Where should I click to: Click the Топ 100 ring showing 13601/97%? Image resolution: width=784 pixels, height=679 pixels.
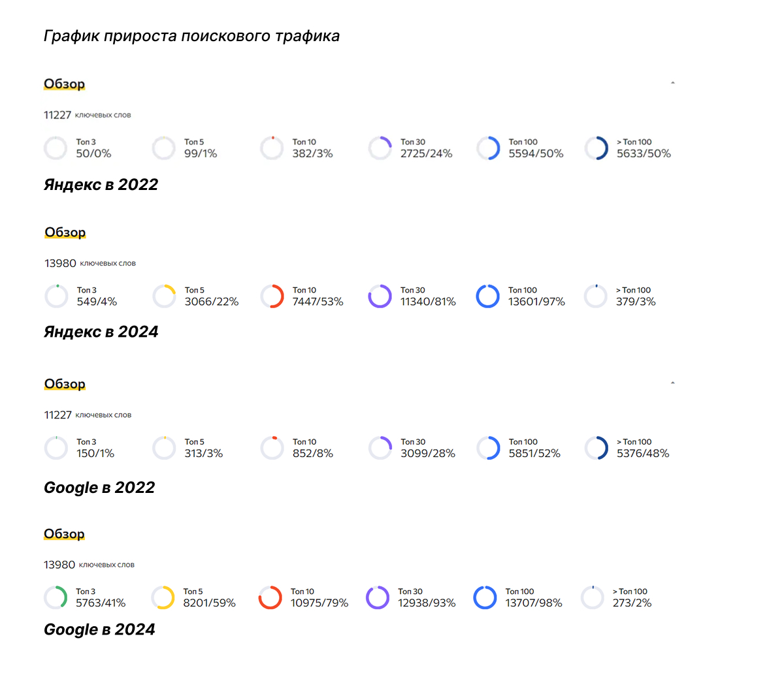(x=488, y=296)
